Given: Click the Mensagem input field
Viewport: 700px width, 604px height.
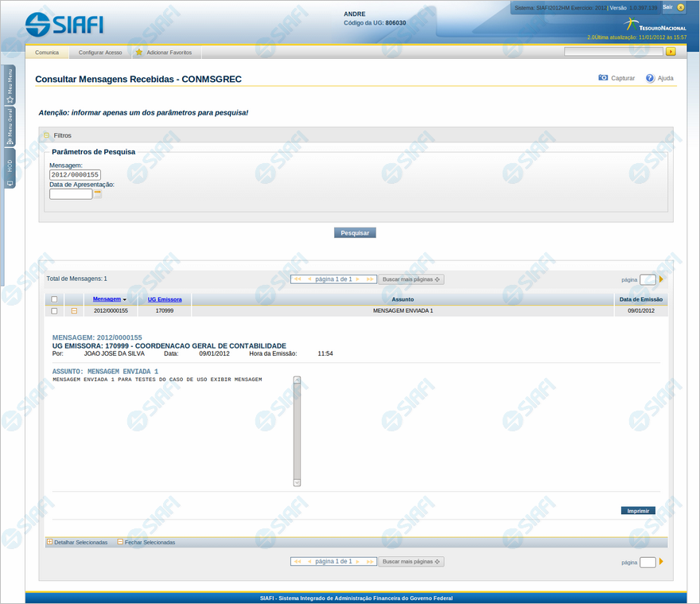Looking at the screenshot, I should click(x=75, y=175).
